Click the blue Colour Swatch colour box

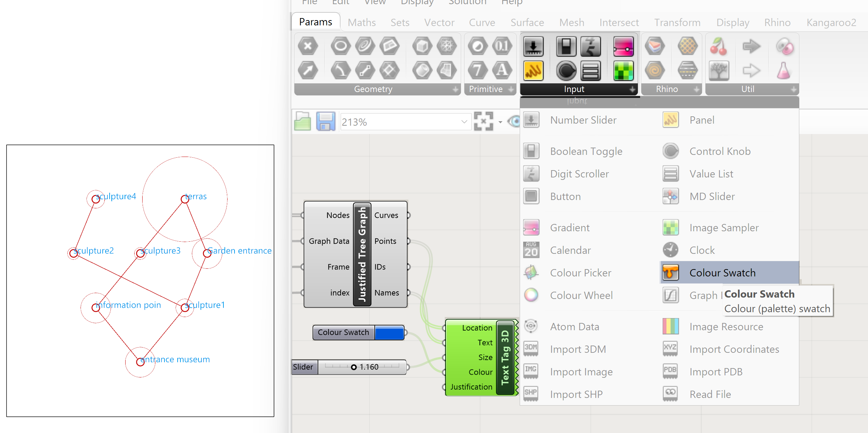point(389,333)
